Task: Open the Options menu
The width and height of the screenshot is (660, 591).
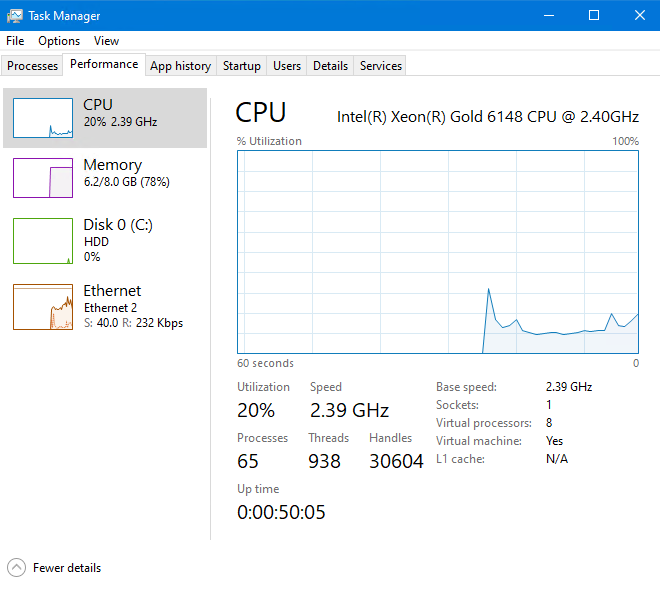Action: 59,41
